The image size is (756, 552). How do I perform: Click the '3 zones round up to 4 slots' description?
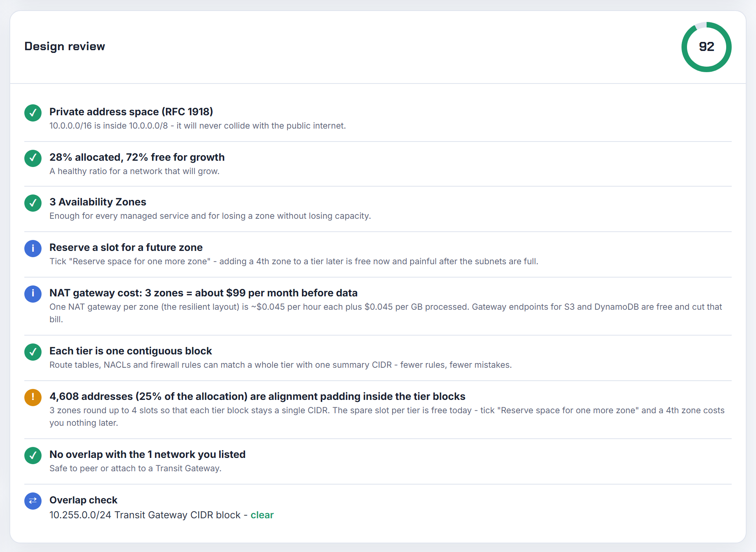[387, 416]
